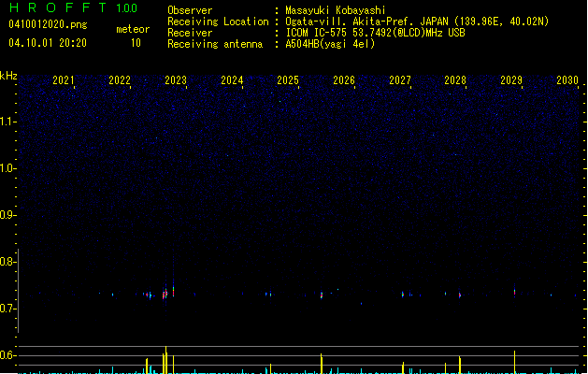Click the 2024 time axis marker

[x=232, y=80]
